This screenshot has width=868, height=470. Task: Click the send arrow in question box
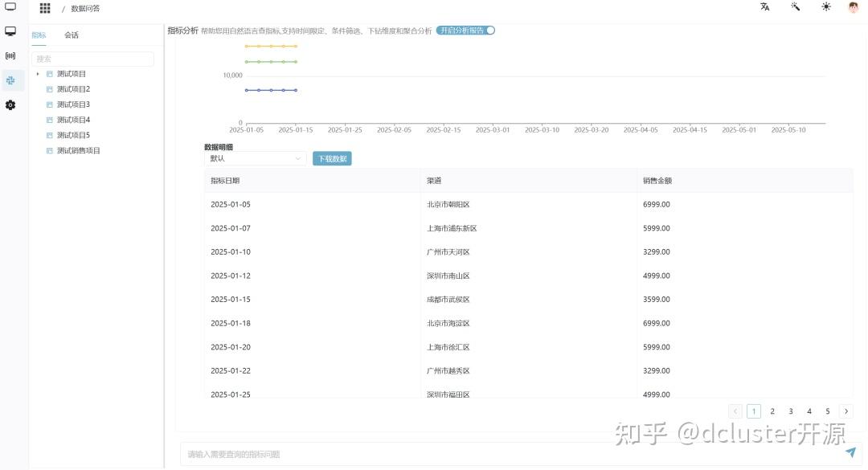click(850, 453)
